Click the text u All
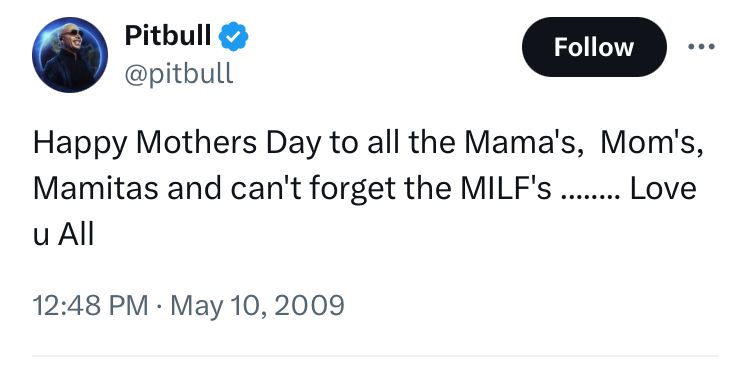This screenshot has height=368, width=750. coord(63,234)
